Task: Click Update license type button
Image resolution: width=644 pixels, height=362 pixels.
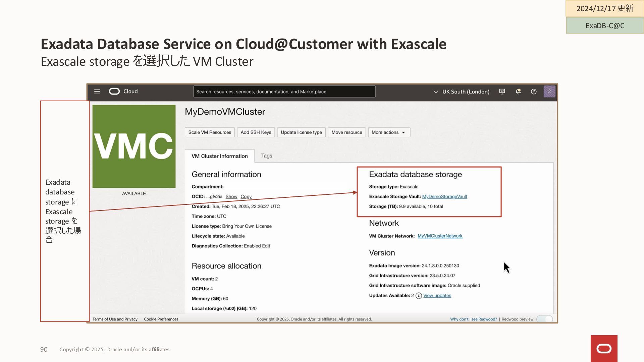Action: (x=301, y=132)
